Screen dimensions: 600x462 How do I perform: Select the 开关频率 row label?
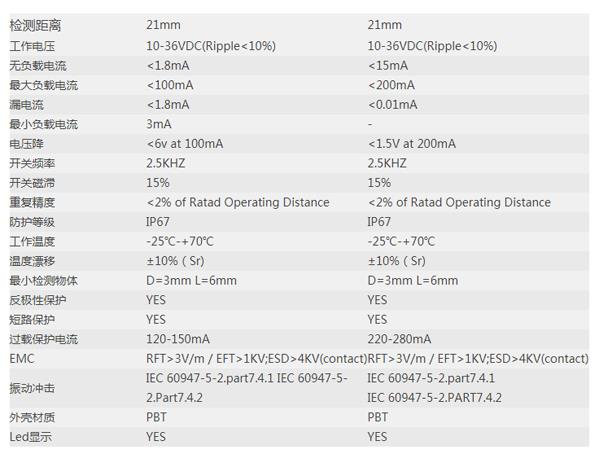(x=32, y=163)
